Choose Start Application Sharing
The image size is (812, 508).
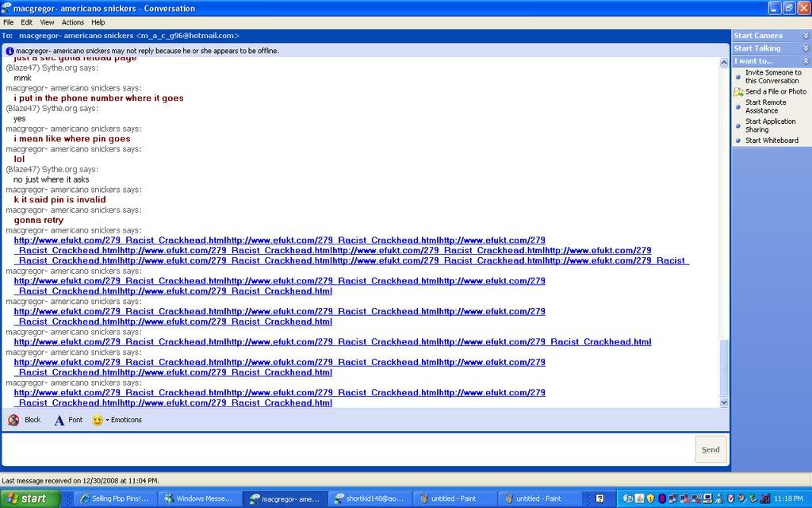point(770,125)
